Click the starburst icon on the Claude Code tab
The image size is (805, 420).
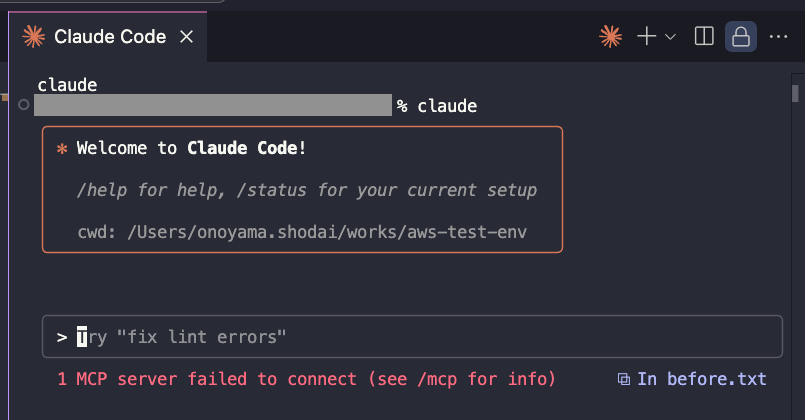click(x=33, y=36)
